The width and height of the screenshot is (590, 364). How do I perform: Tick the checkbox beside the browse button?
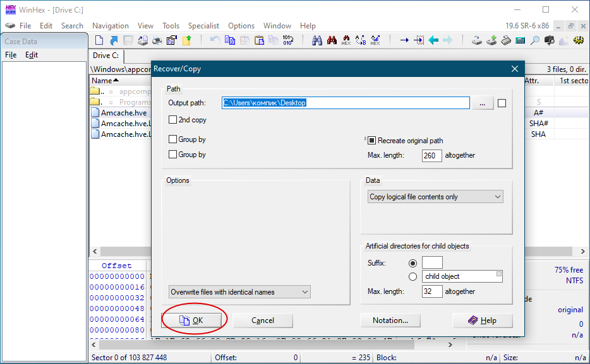[502, 103]
